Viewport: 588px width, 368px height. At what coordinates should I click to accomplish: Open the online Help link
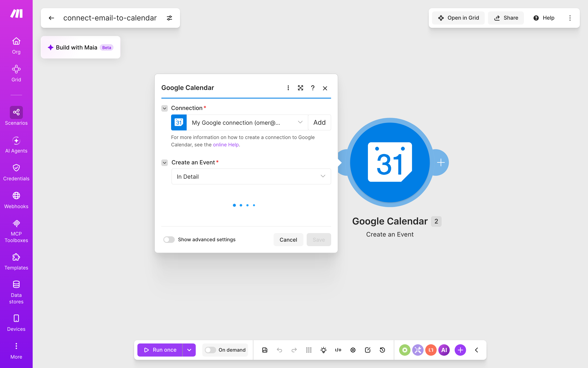pos(226,145)
